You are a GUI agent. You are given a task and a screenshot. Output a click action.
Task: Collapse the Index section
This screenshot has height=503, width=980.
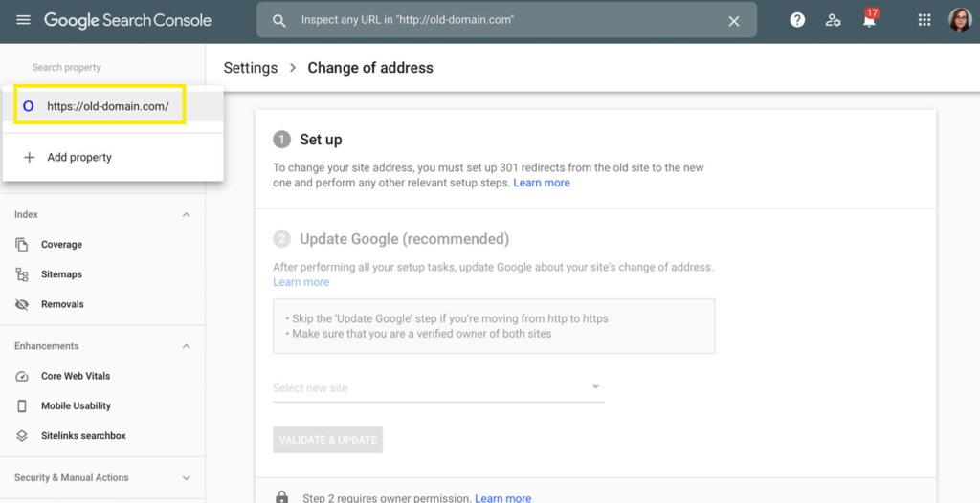(186, 215)
